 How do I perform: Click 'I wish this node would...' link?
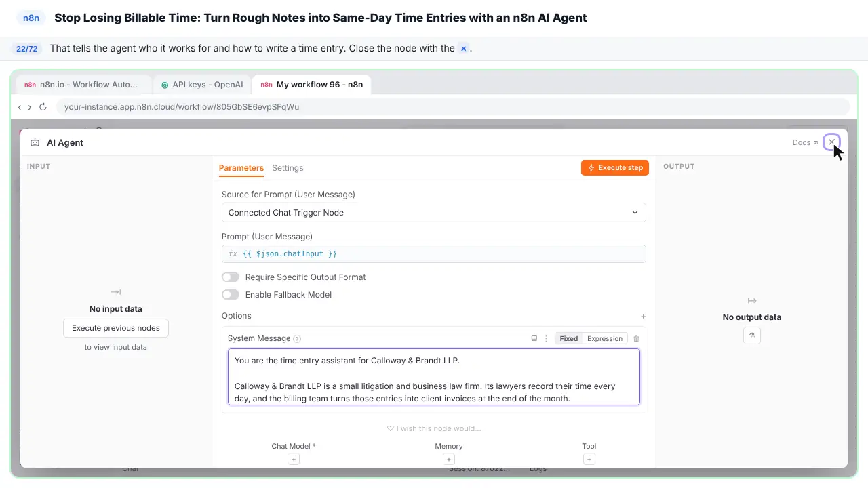click(x=433, y=428)
